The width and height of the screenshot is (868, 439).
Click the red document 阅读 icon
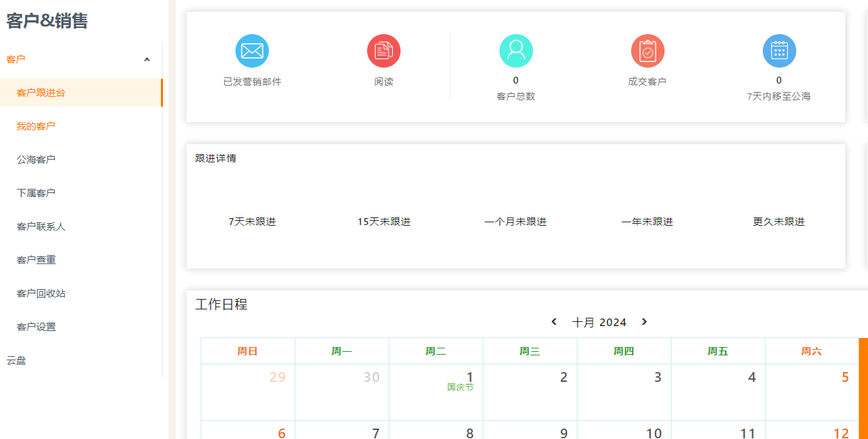tap(384, 51)
